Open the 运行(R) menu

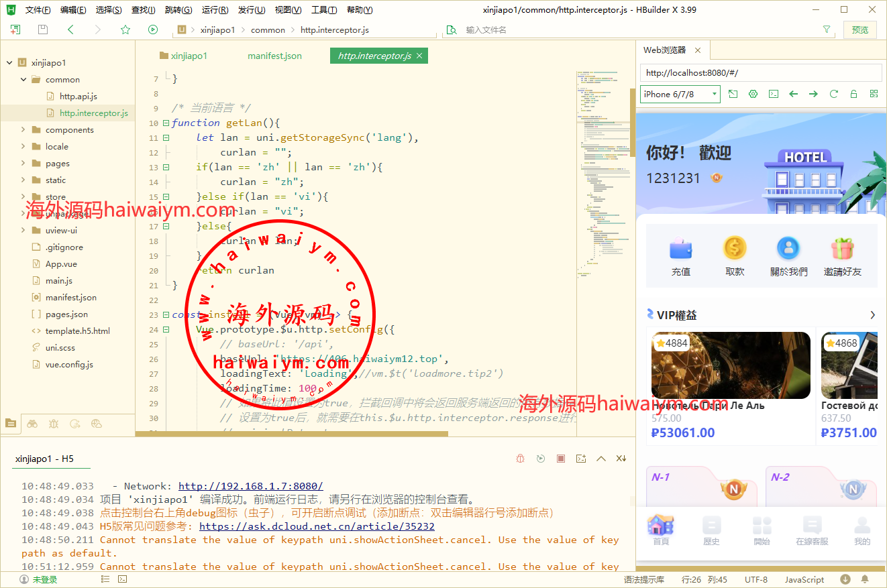(214, 10)
